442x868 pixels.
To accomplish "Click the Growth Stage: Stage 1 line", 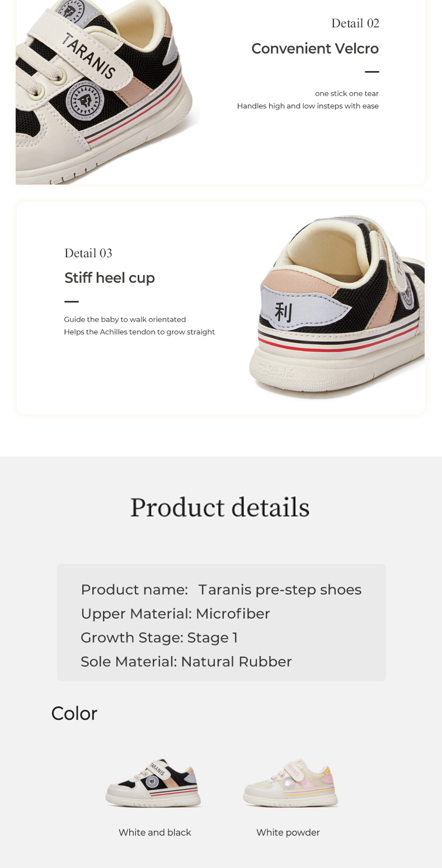I will click(159, 638).
